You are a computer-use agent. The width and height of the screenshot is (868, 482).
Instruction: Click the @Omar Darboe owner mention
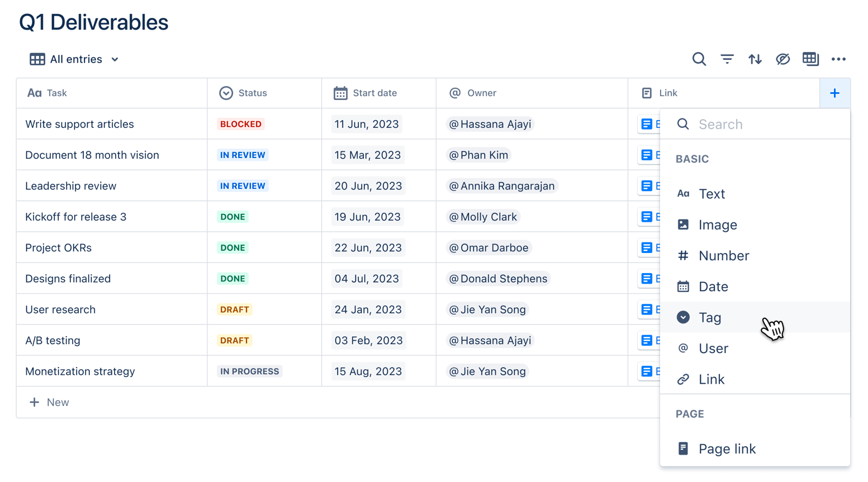488,247
